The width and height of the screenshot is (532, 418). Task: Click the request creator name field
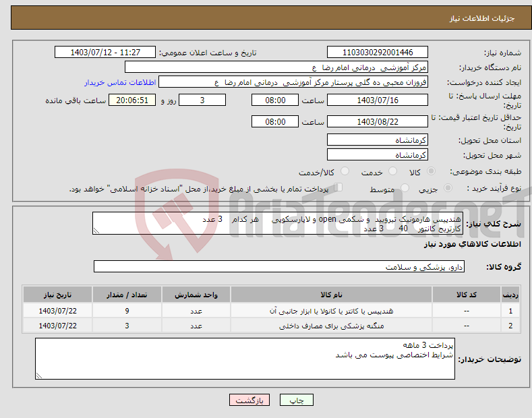point(293,82)
